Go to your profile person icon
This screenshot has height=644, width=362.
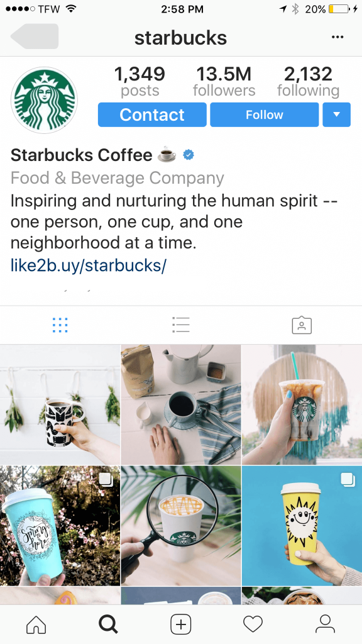tap(325, 625)
